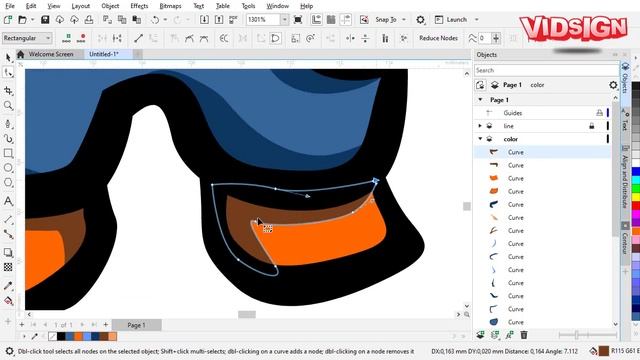
Task: Click the curve smoothness value field
Action: pyautogui.click(x=484, y=38)
